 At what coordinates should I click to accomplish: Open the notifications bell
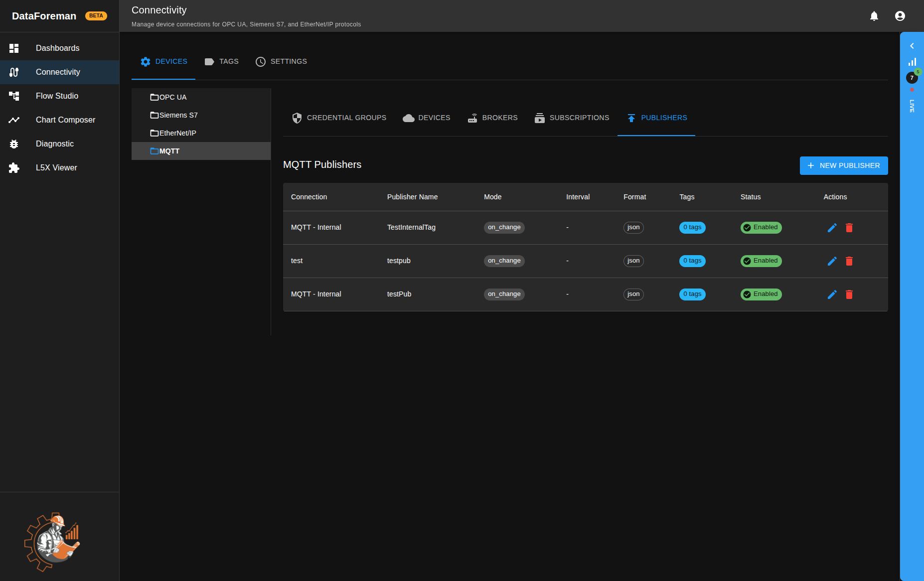(x=874, y=16)
